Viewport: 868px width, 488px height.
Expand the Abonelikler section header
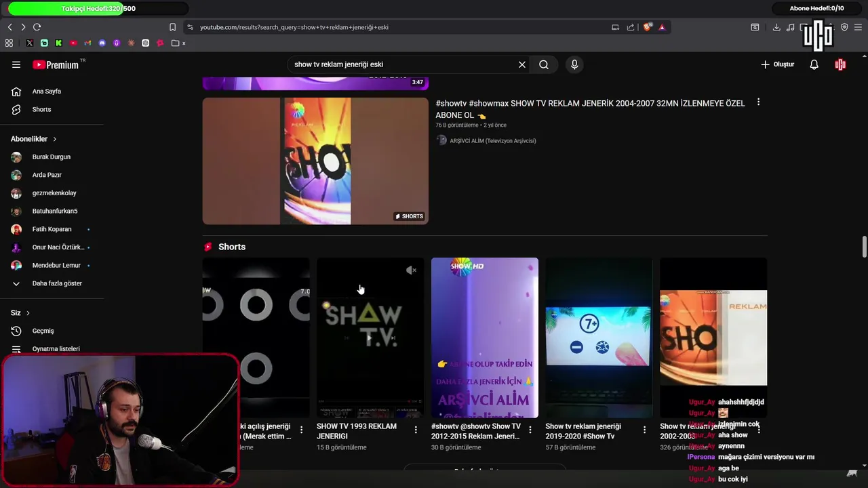coord(34,139)
